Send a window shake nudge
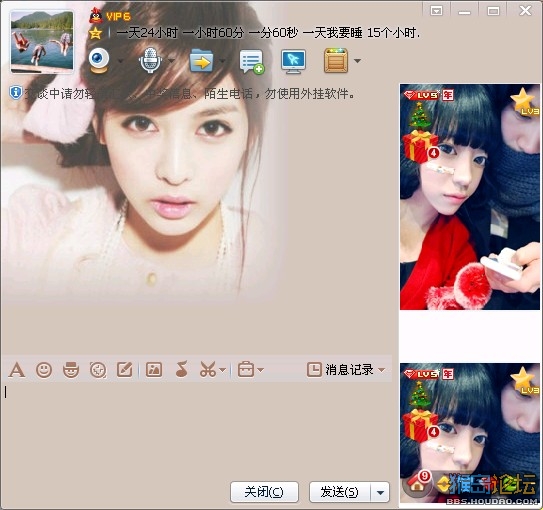 click(x=98, y=370)
